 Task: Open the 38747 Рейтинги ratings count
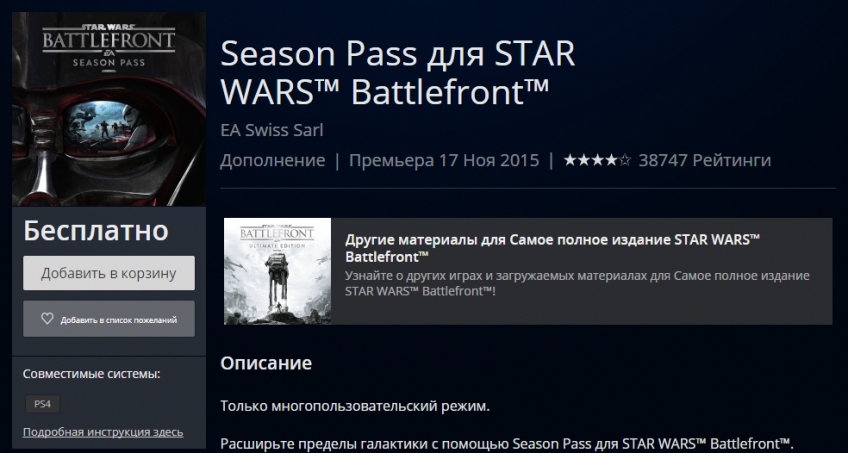click(x=705, y=160)
